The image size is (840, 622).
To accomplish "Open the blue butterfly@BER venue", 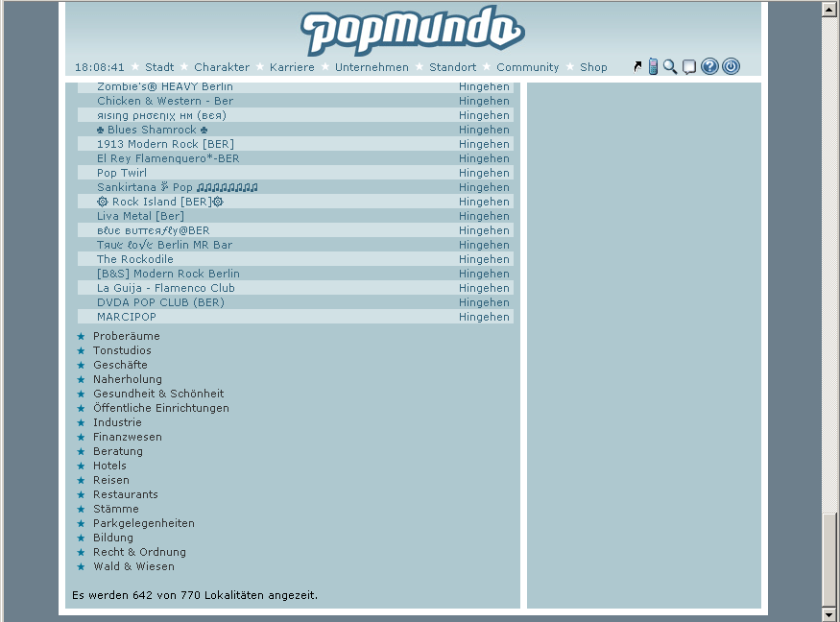I will pos(154,231).
